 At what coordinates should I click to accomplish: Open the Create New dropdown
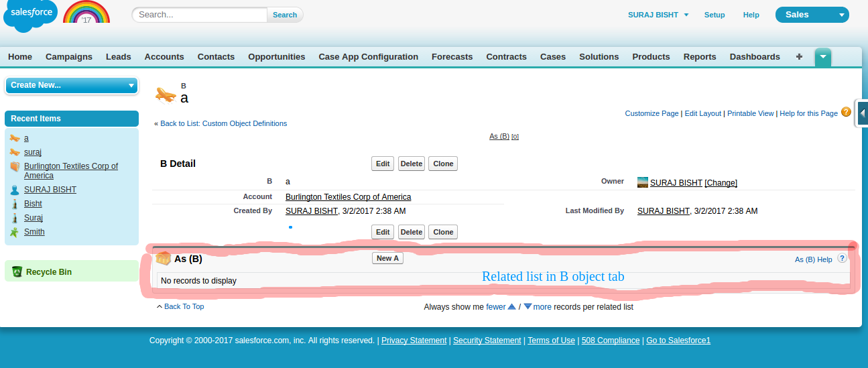pos(71,85)
